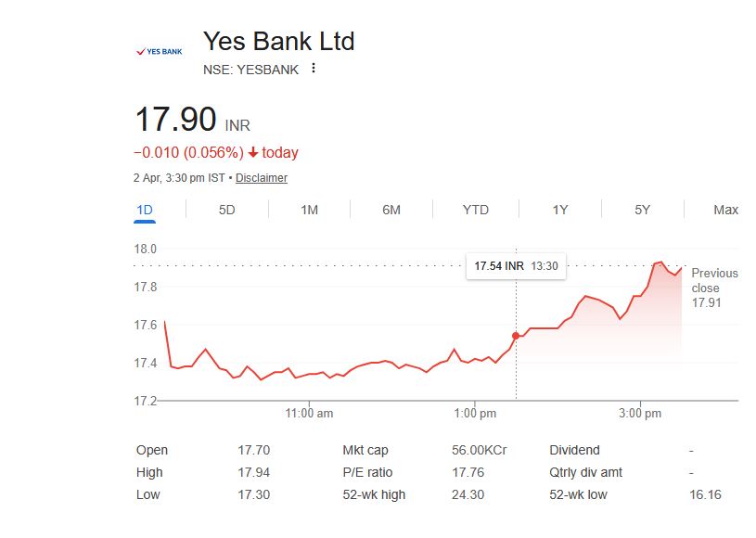Show the 6M price chart

point(391,210)
